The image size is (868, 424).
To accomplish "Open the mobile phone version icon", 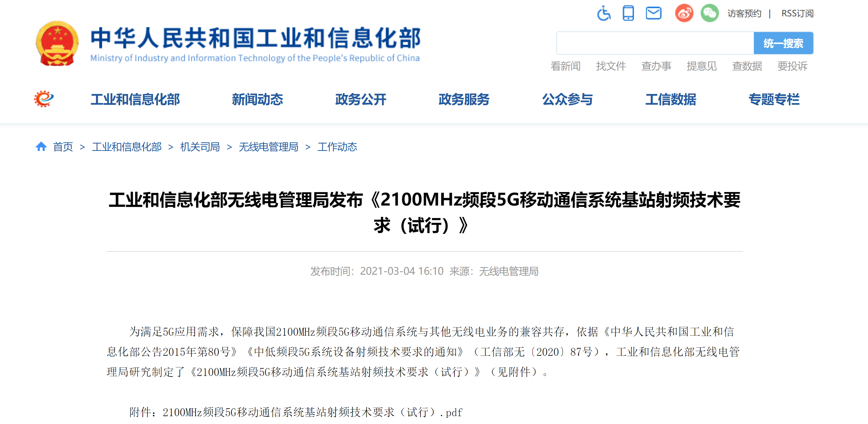I will pos(628,13).
